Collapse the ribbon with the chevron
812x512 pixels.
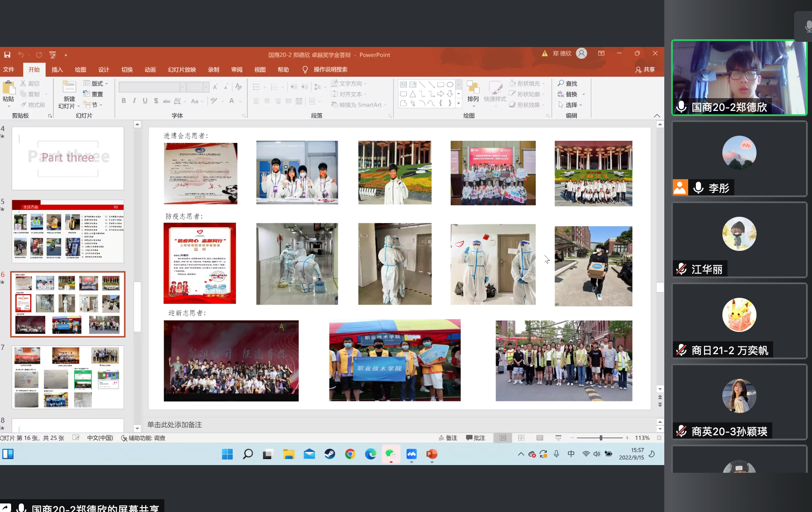coord(657,116)
